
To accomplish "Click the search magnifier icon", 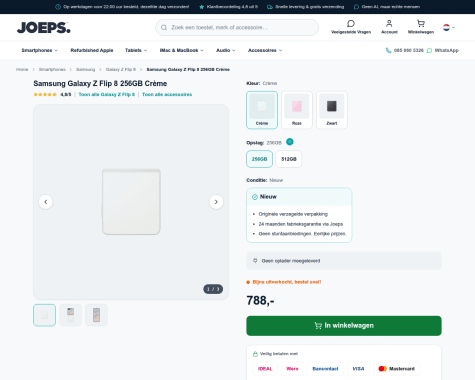I will [164, 27].
